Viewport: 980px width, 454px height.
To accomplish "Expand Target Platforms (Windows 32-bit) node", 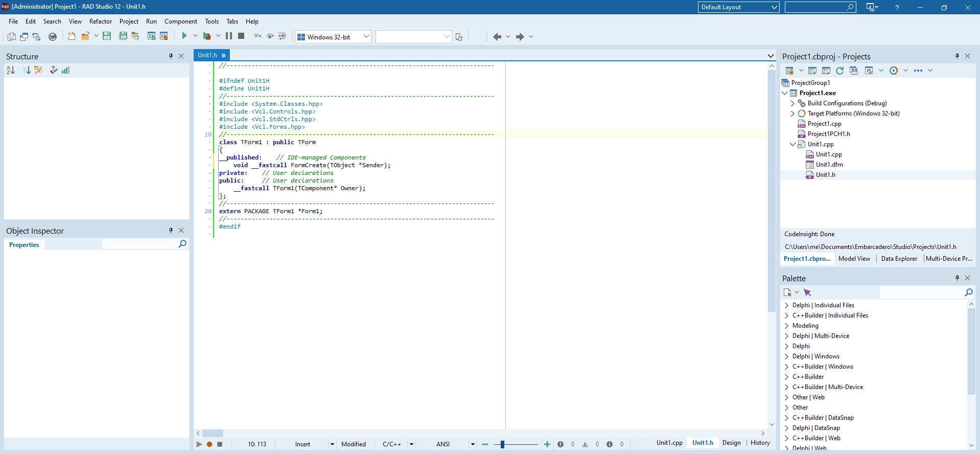I will coord(793,113).
